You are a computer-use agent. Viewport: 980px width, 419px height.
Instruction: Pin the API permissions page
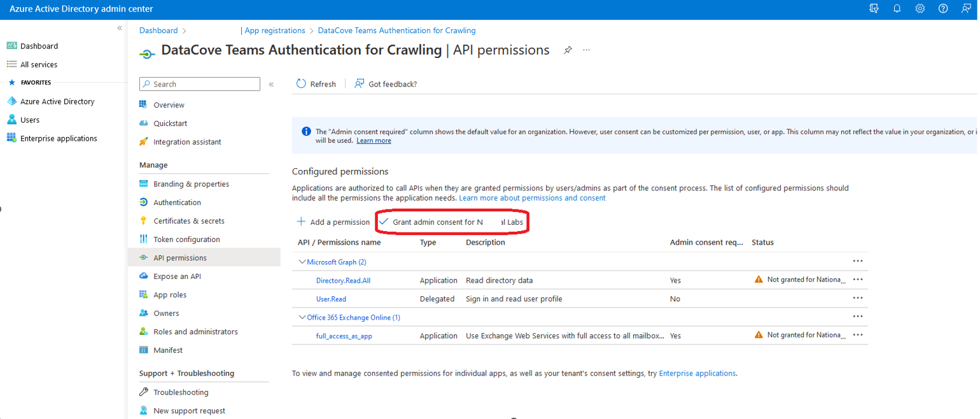point(568,50)
